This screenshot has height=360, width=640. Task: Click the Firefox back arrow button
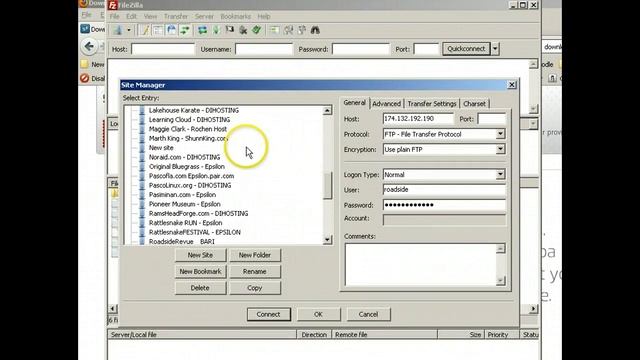coord(89,46)
